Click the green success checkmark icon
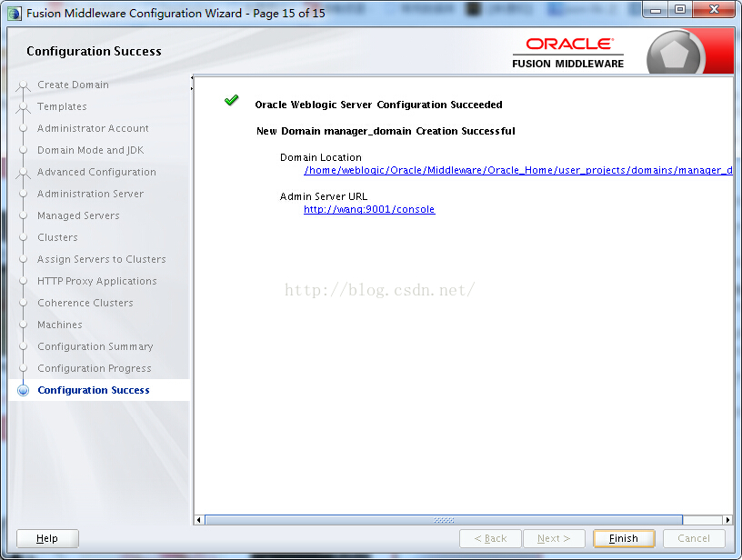This screenshot has width=742, height=560. pos(231,100)
